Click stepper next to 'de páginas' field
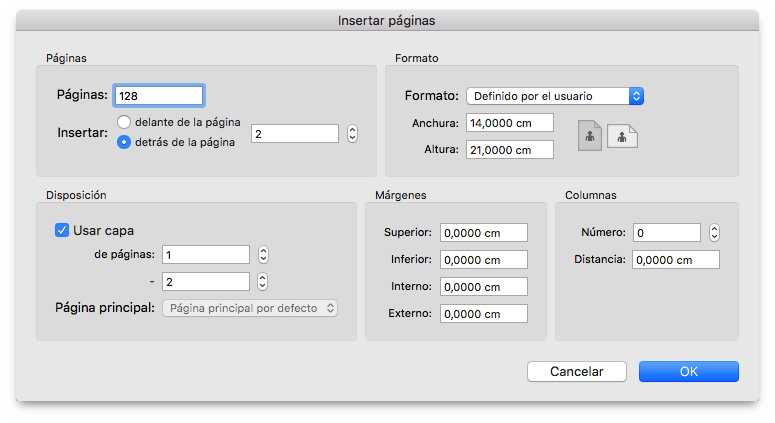 click(263, 254)
